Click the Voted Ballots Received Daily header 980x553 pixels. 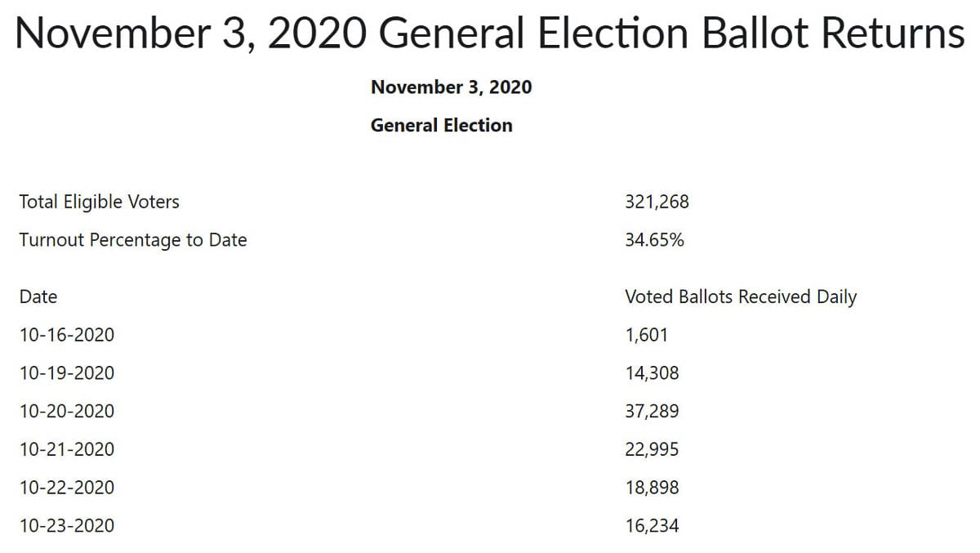(x=741, y=297)
